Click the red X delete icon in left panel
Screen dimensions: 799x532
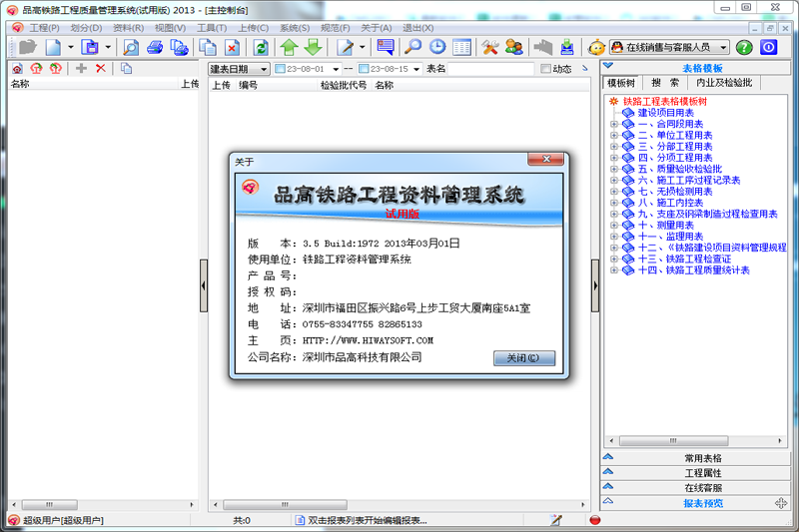coord(101,68)
